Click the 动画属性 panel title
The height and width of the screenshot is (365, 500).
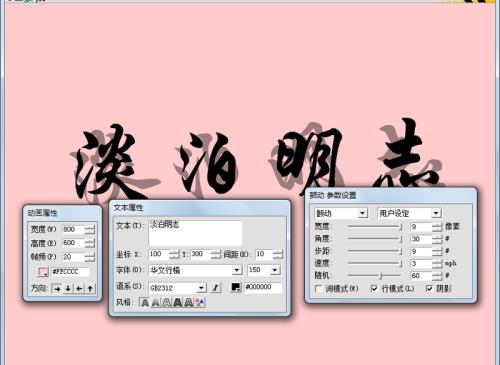tap(43, 213)
